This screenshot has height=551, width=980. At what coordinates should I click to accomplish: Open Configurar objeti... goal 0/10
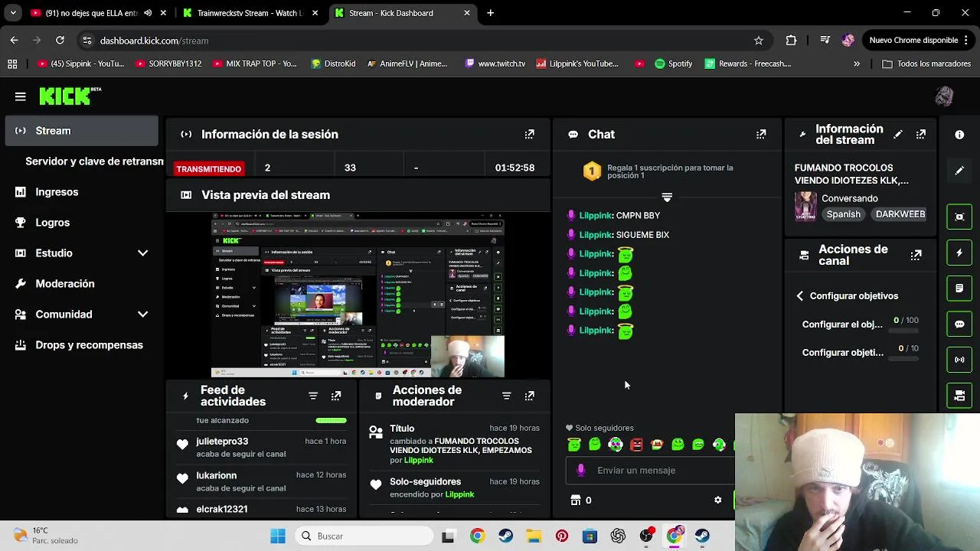click(861, 353)
